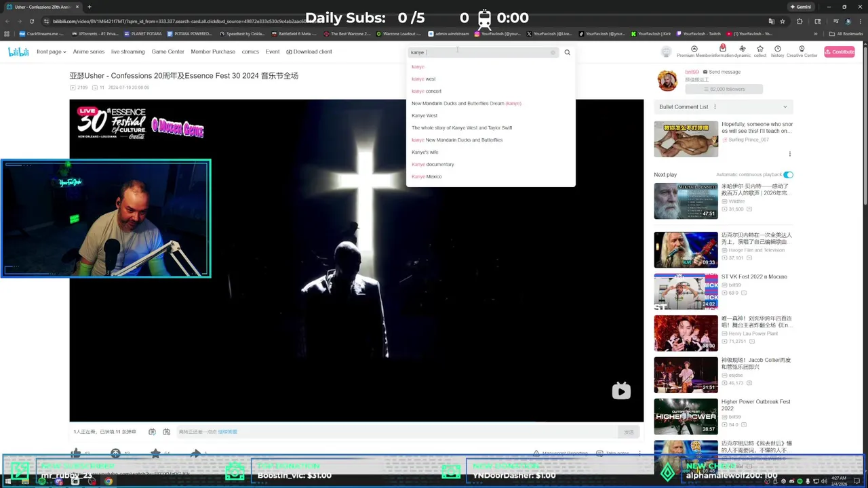The height and width of the screenshot is (488, 868).
Task: Click the bullet comment input box
Action: pyautogui.click(x=397, y=432)
